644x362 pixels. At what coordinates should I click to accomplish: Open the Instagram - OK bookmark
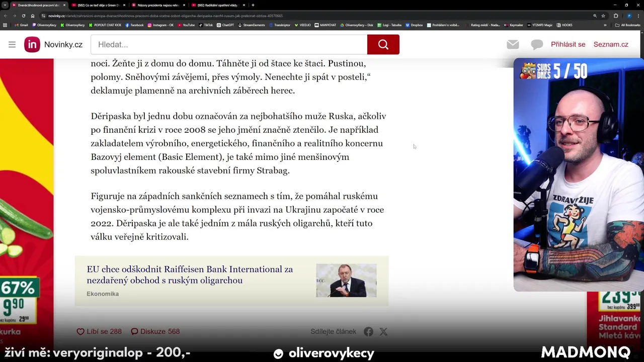(160, 25)
